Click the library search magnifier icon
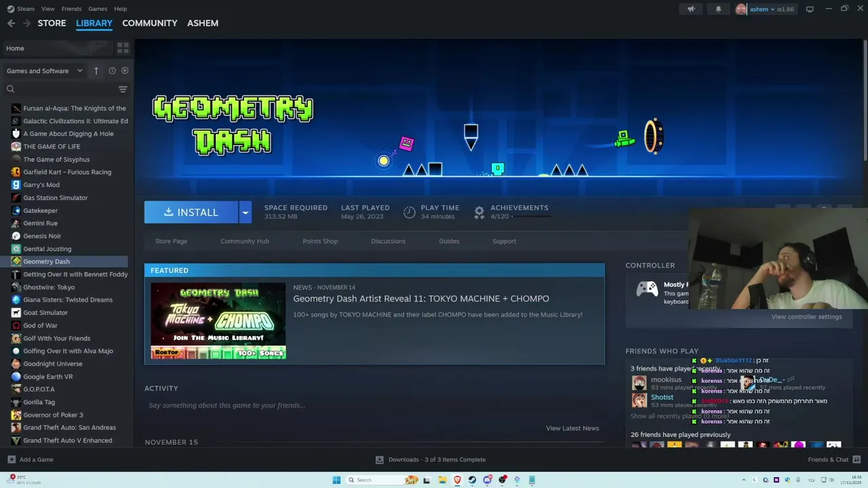 coord(10,89)
